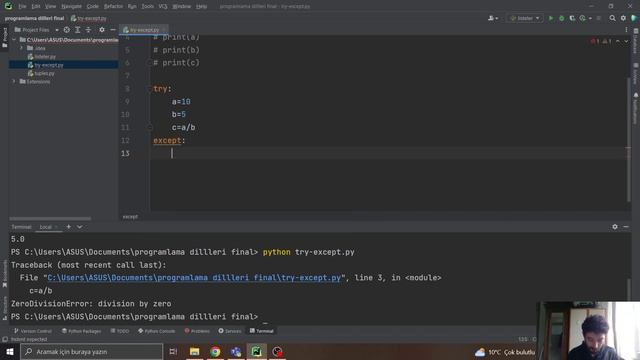Viewport: 640px width, 360px height.
Task: Open the VCS menu
Action: click(163, 6)
